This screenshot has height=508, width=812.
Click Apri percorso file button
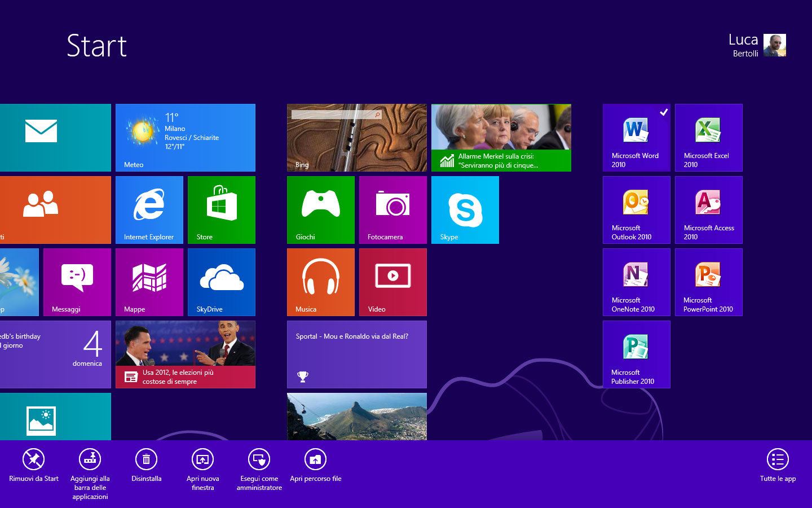tap(316, 466)
